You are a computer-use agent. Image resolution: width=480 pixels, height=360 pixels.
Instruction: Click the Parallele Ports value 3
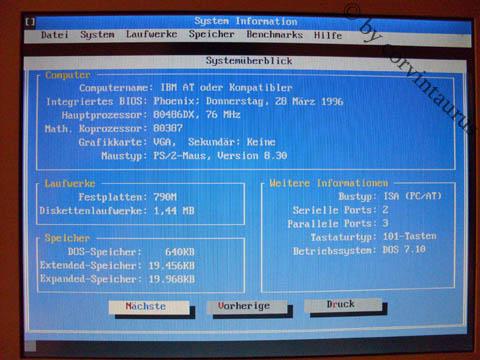click(385, 223)
